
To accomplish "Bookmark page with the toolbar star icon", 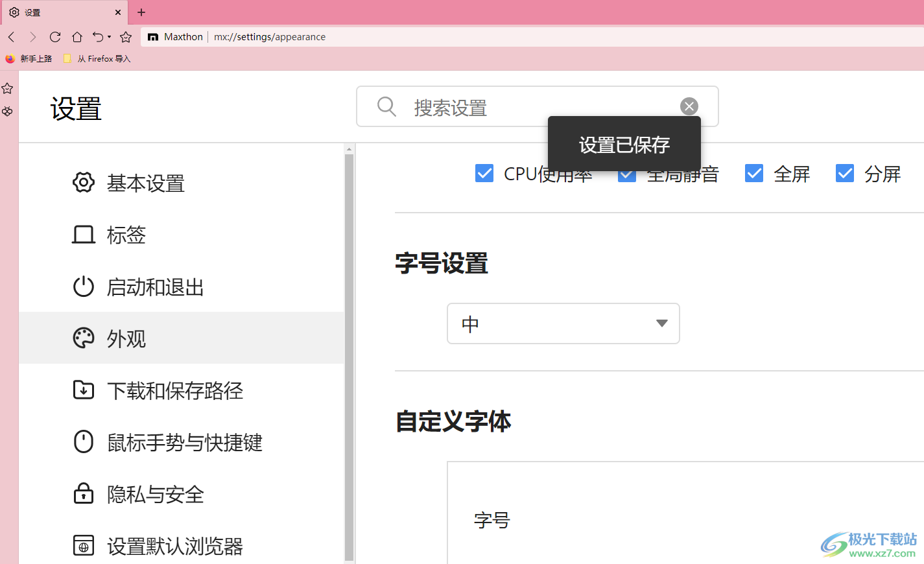I will 126,37.
